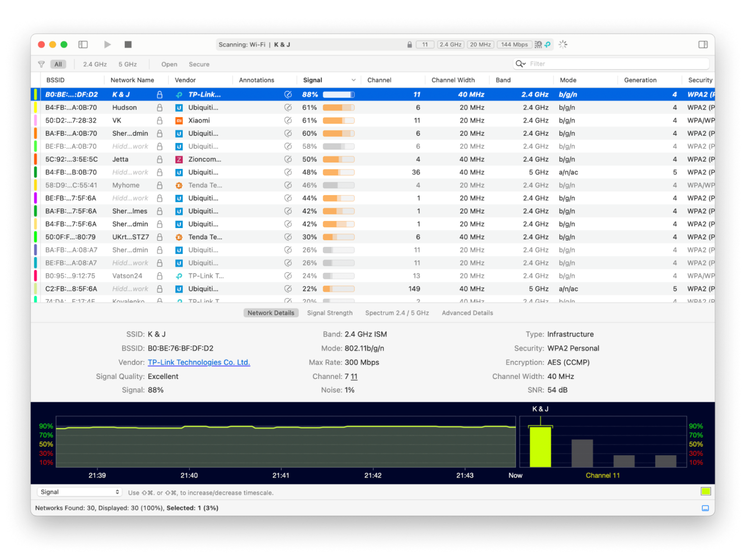Toggle the Open networks filter
Viewport: 743px width, 560px height.
pos(169,64)
